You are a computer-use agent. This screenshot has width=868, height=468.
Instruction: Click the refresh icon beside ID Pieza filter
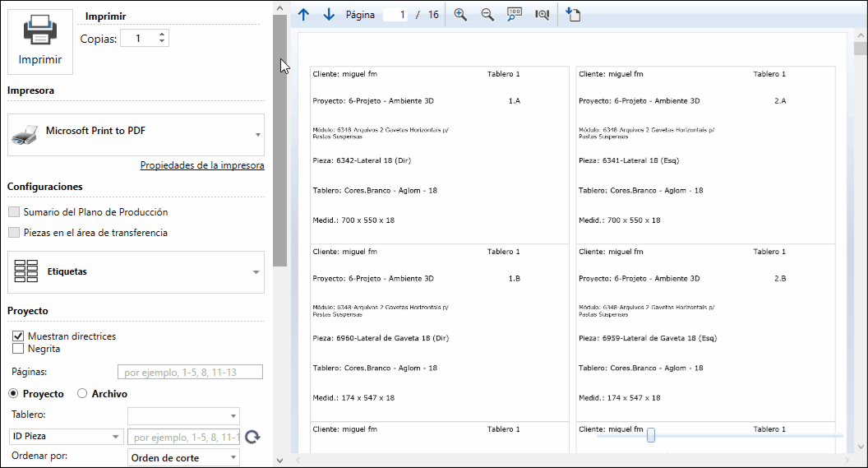click(252, 437)
